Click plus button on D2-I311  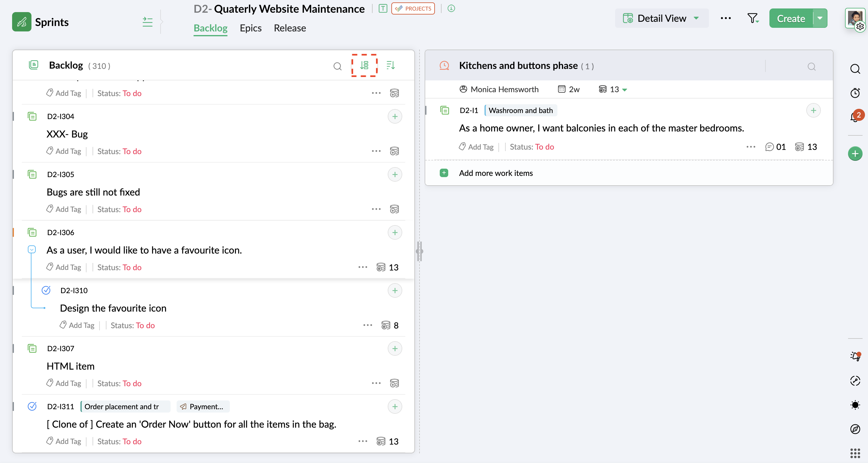[395, 407]
